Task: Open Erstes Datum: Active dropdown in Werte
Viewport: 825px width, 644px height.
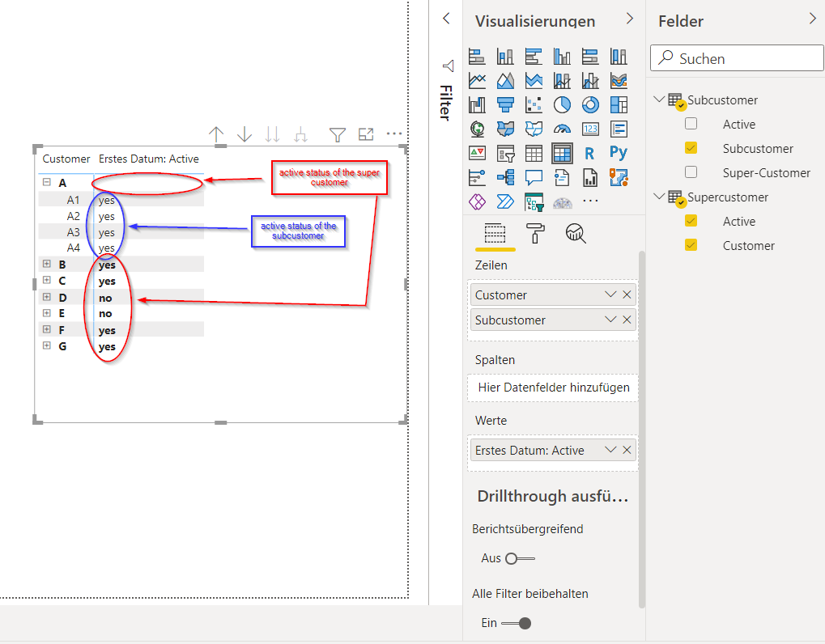Action: tap(610, 450)
